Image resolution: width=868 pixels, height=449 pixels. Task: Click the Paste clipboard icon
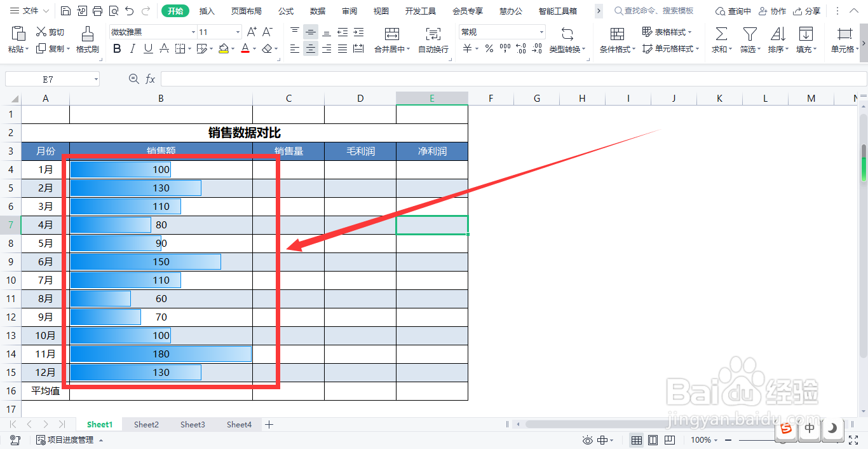point(18,34)
